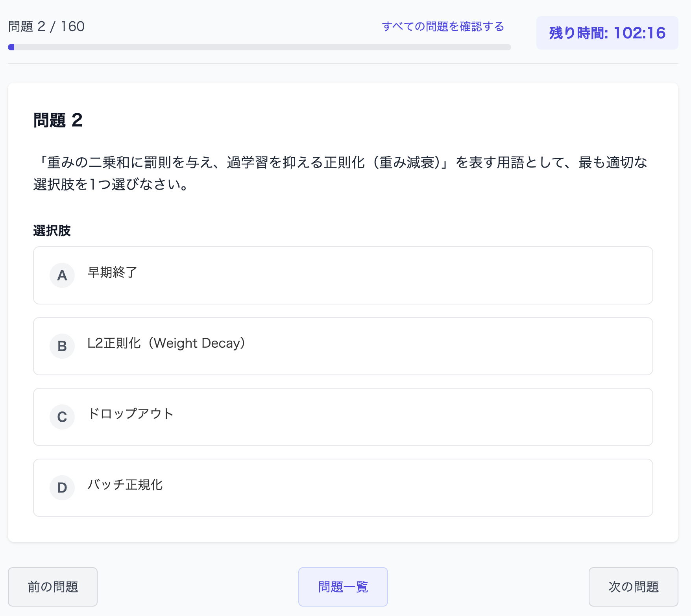The height and width of the screenshot is (616, 691).
Task: Open すべての問題を確認する link
Action: pos(443,27)
